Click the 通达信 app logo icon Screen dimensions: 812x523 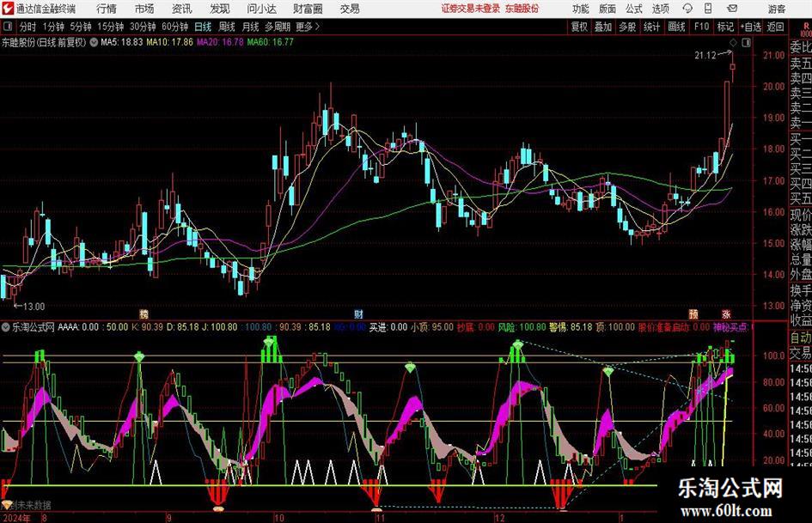tap(8, 9)
